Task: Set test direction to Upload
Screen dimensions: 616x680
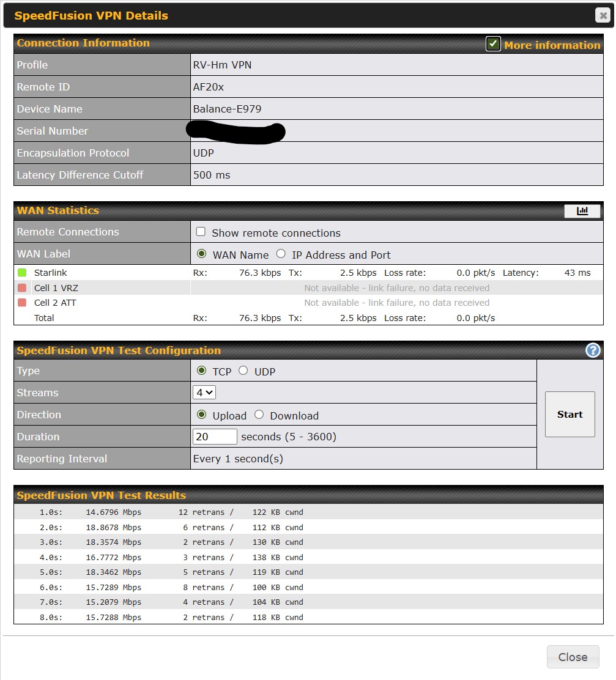Action: point(201,415)
